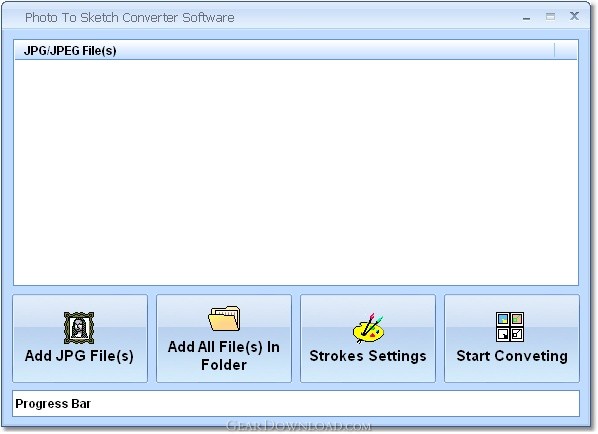
Task: Click the Progress Bar field
Action: coord(296,403)
